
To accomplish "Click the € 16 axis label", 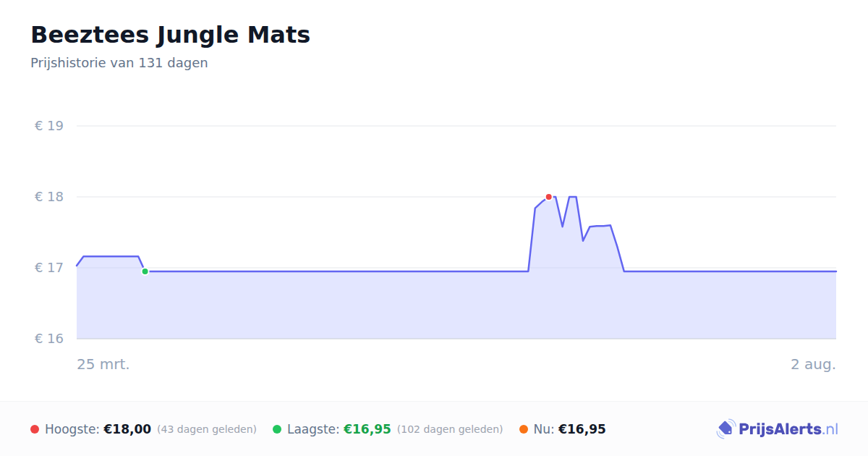I will coord(49,339).
